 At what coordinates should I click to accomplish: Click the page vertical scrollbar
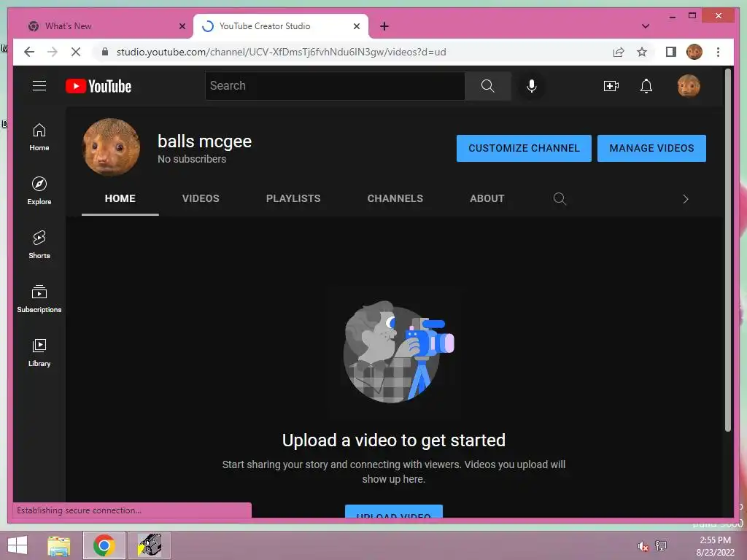point(727,249)
